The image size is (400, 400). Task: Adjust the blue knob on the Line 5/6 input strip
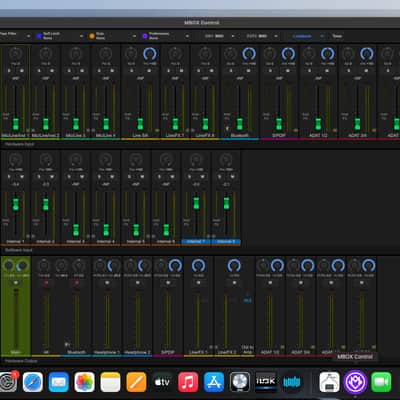(150, 54)
